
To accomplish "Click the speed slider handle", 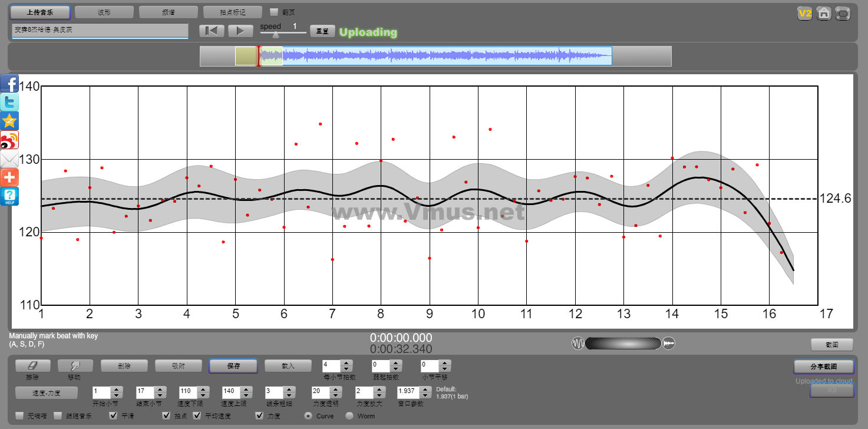I will 275,35.
